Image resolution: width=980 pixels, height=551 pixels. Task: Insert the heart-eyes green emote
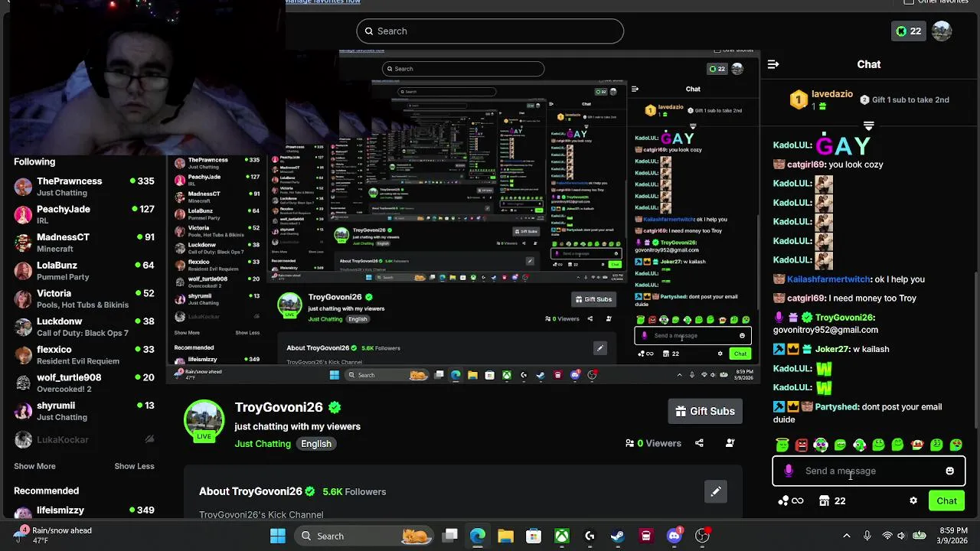point(956,445)
